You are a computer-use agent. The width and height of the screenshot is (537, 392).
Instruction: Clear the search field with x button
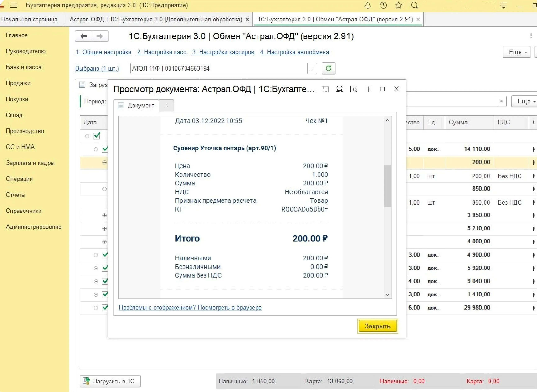[501, 101]
